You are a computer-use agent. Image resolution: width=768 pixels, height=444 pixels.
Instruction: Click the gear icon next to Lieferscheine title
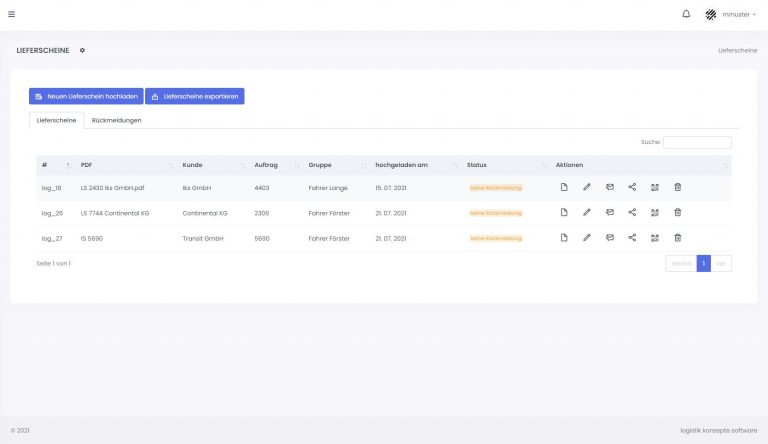coord(82,50)
